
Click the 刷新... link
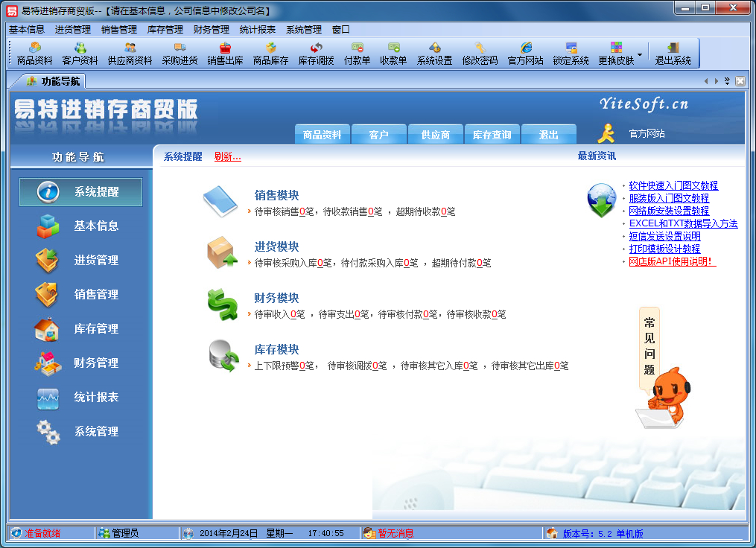click(228, 156)
